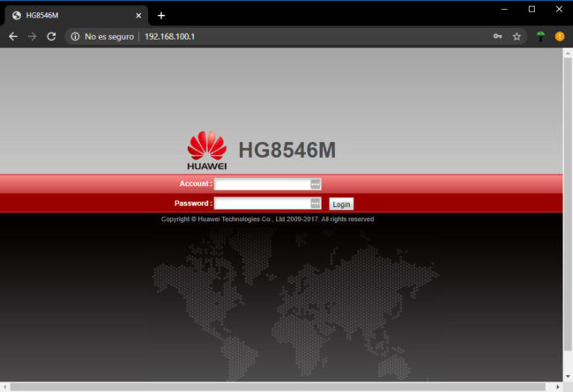
Task: Focus the Account input field
Action: [267, 184]
